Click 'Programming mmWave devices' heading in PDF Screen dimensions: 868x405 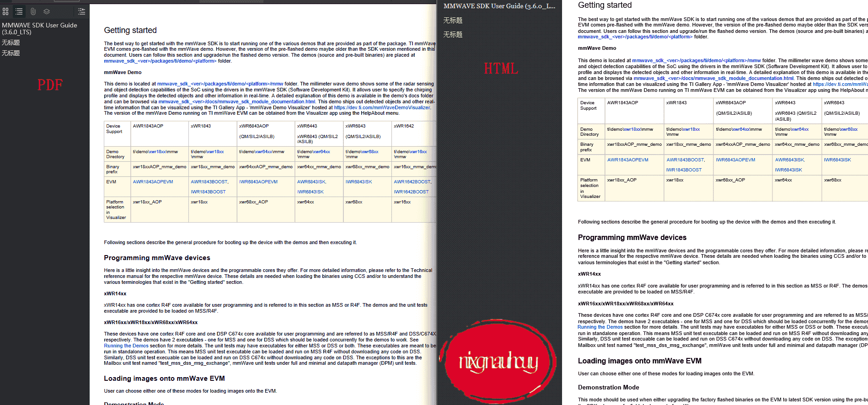(157, 258)
